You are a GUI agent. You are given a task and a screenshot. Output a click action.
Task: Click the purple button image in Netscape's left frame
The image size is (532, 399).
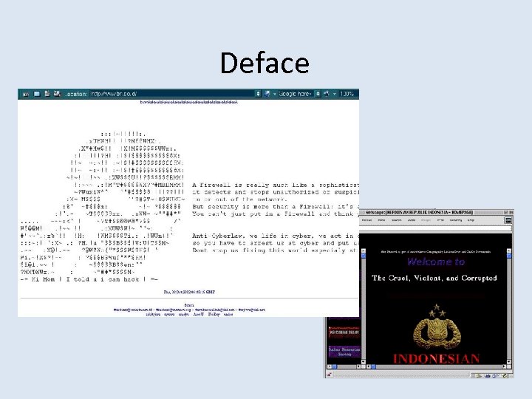(344, 352)
